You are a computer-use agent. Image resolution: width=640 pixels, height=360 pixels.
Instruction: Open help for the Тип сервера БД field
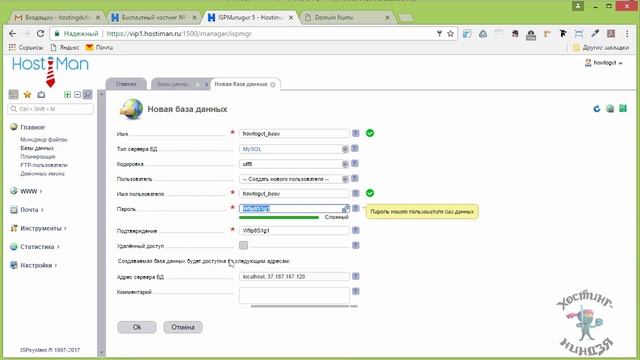[x=355, y=149]
